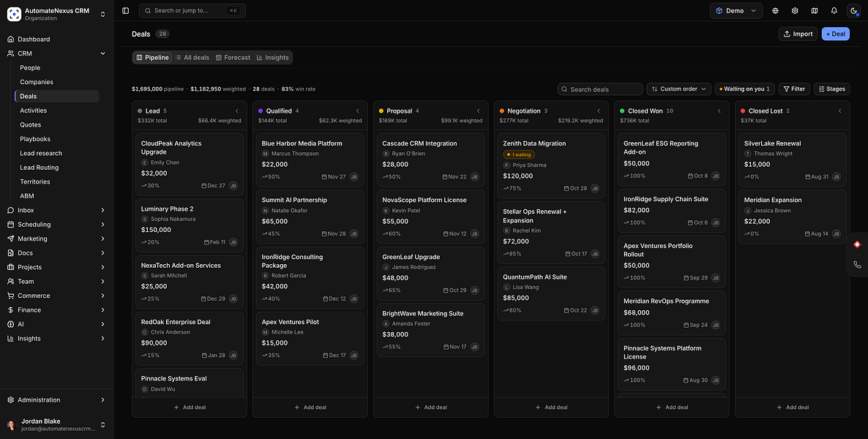Click the Import button
This screenshot has width=868, height=439.
(x=798, y=34)
